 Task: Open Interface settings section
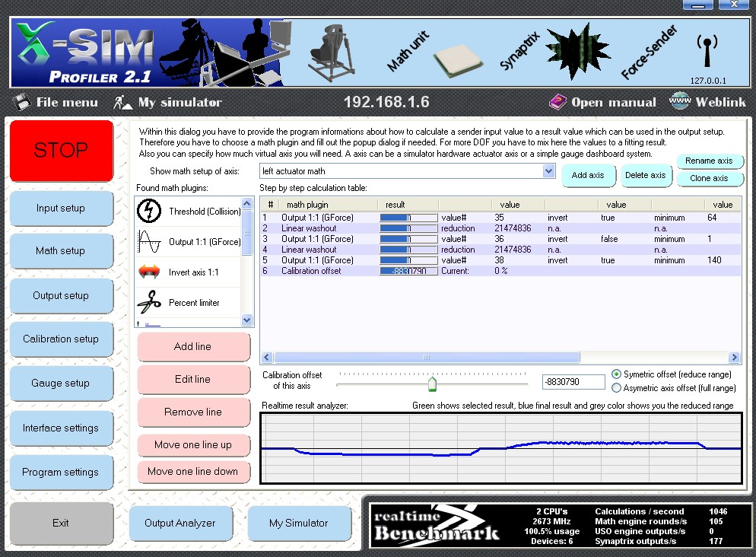pyautogui.click(x=61, y=428)
